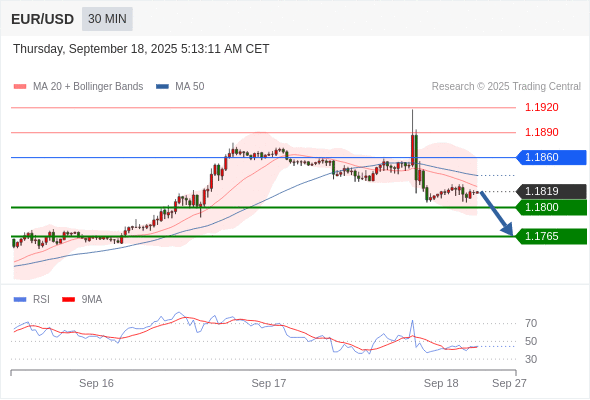This screenshot has height=400, width=590.
Task: Click the 'MA 20 + Bollinger Bands' legend label
Action: [88, 87]
